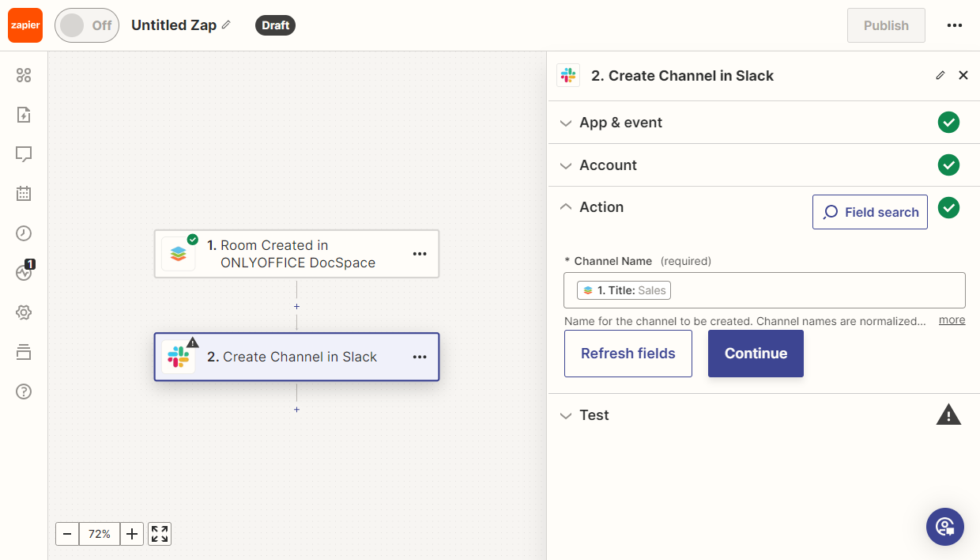Click the pencil icon to rename step

(940, 76)
